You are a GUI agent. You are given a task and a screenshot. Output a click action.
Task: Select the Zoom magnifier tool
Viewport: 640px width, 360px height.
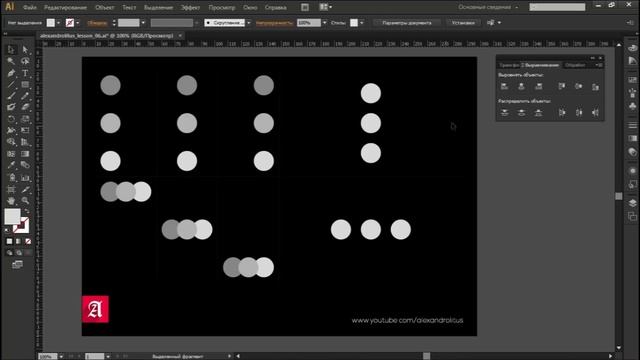[25, 201]
